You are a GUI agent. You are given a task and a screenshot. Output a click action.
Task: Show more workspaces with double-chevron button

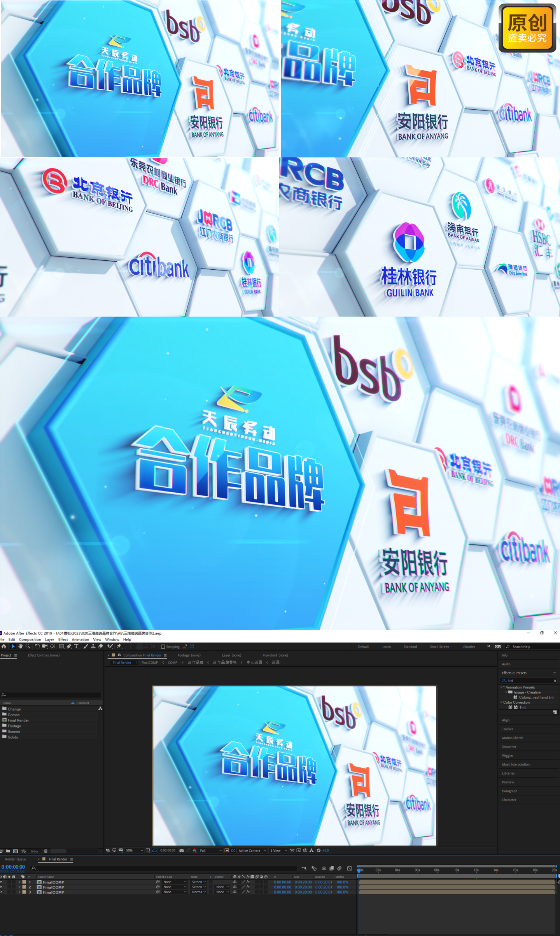click(489, 646)
